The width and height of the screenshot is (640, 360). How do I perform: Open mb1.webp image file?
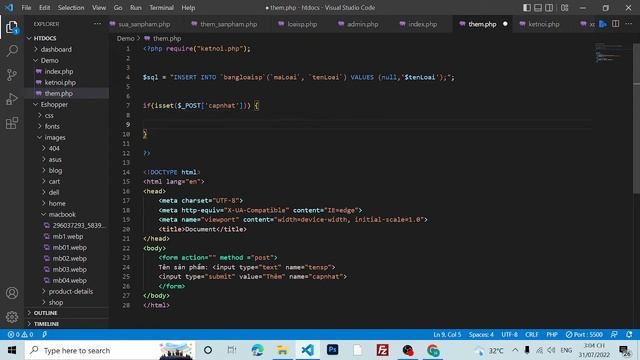[68, 236]
